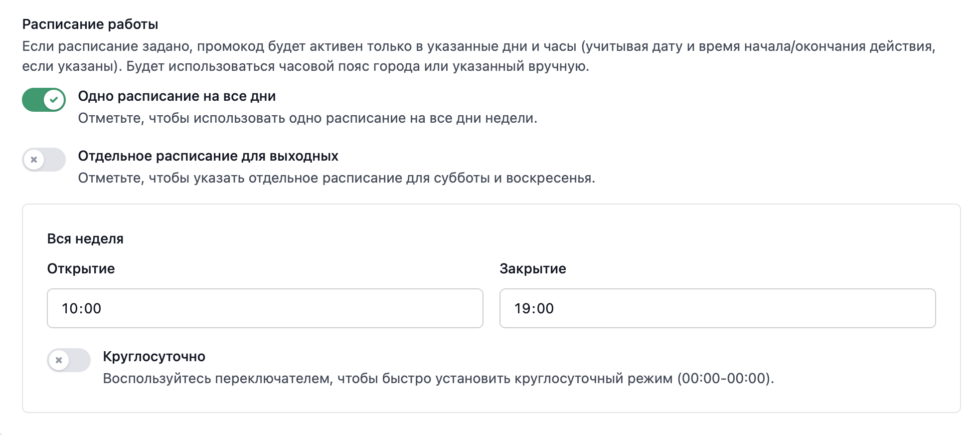
Task: Click hint text about round-the-clock mode (00:00-00:00)
Action: pyautogui.click(x=438, y=379)
